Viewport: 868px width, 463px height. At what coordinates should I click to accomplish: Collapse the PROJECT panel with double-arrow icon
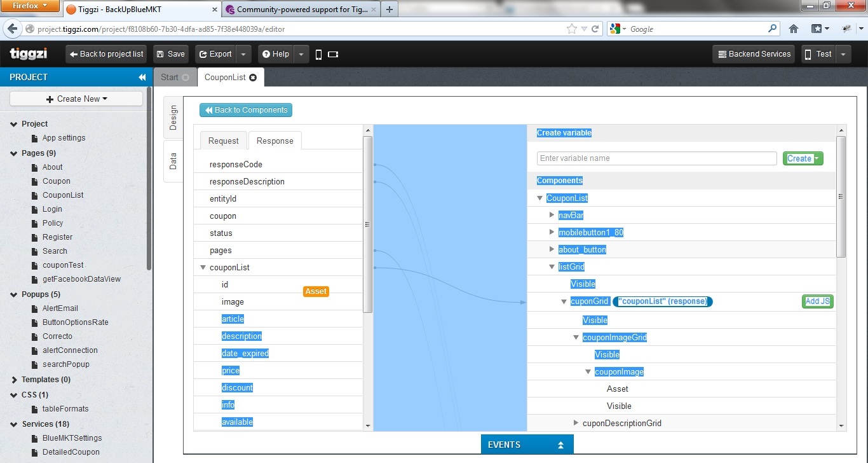tap(142, 77)
